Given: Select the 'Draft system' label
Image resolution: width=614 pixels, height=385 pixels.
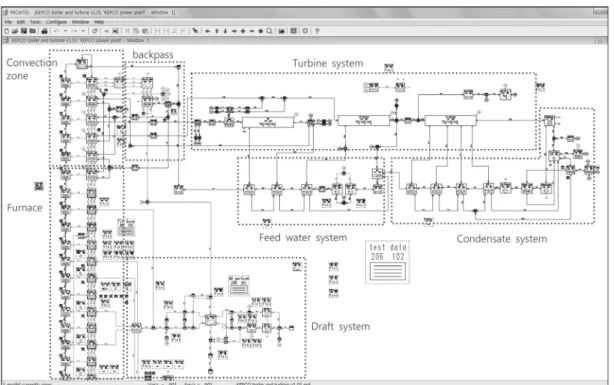Looking at the screenshot, I should coord(340,327).
